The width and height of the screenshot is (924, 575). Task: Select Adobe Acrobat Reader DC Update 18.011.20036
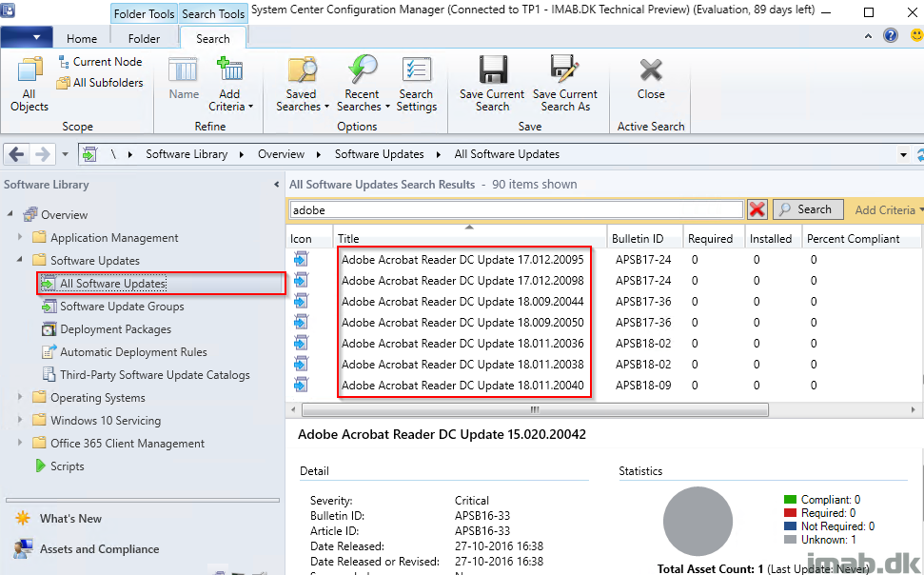point(462,344)
